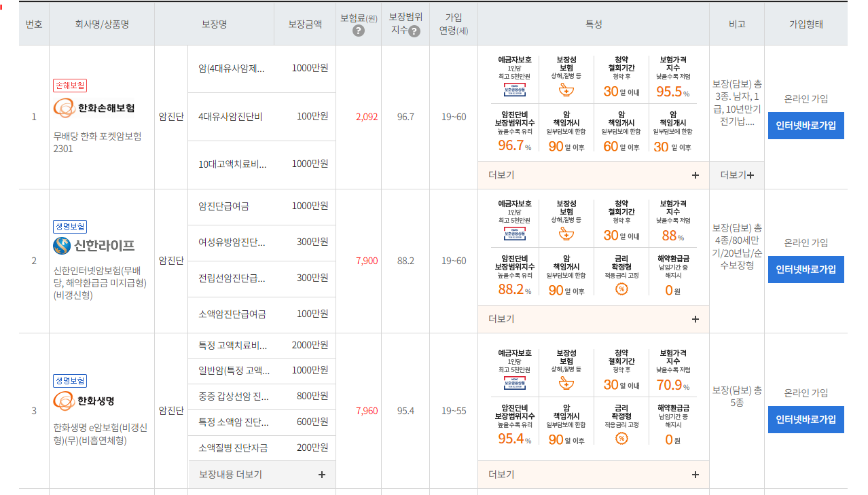This screenshot has height=495, width=868.
Task: Select 소액질병 진단자금 coverage row
Action: pyautogui.click(x=262, y=448)
